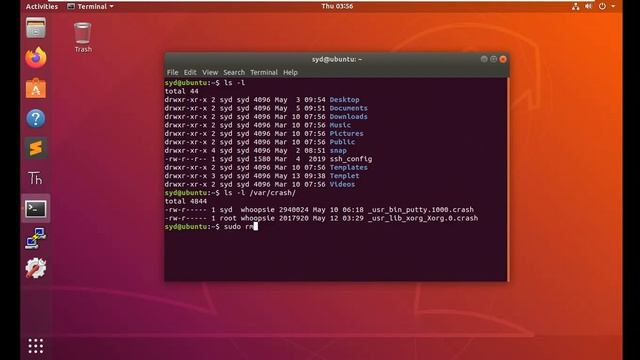The image size is (640, 360).
Task: Open the Help menu in the terminal
Action: coord(290,72)
